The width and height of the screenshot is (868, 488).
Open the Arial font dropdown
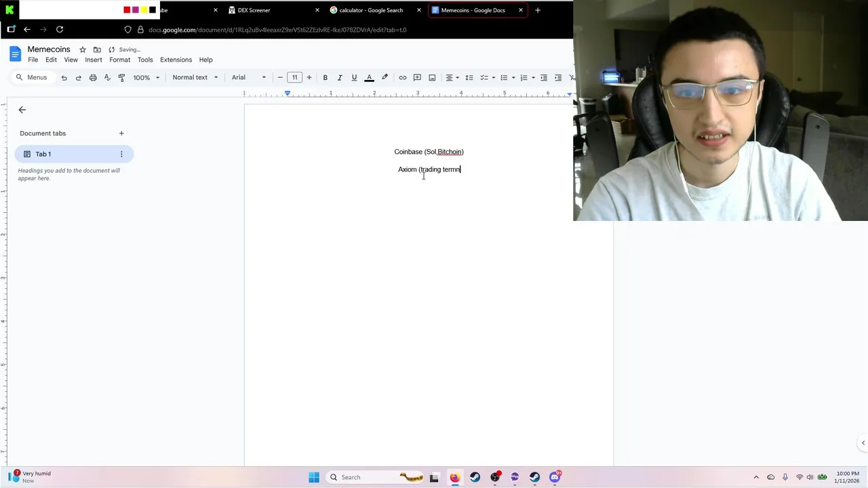[x=248, y=77]
